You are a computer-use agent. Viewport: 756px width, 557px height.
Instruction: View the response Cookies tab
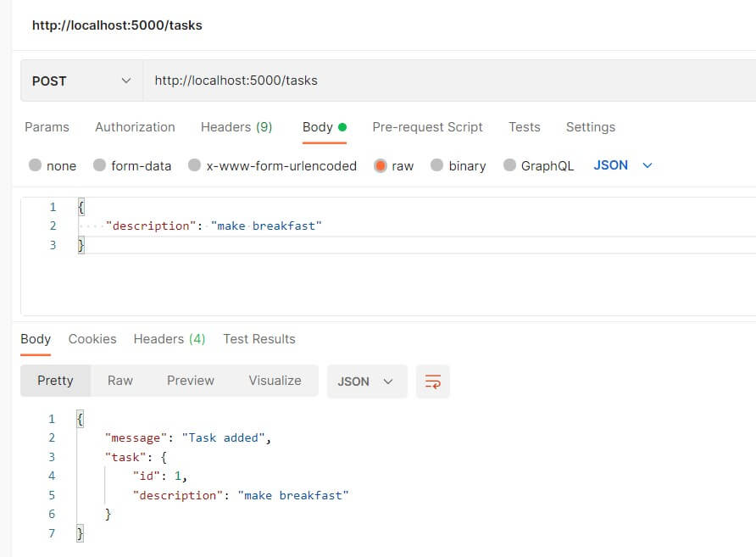click(x=92, y=339)
